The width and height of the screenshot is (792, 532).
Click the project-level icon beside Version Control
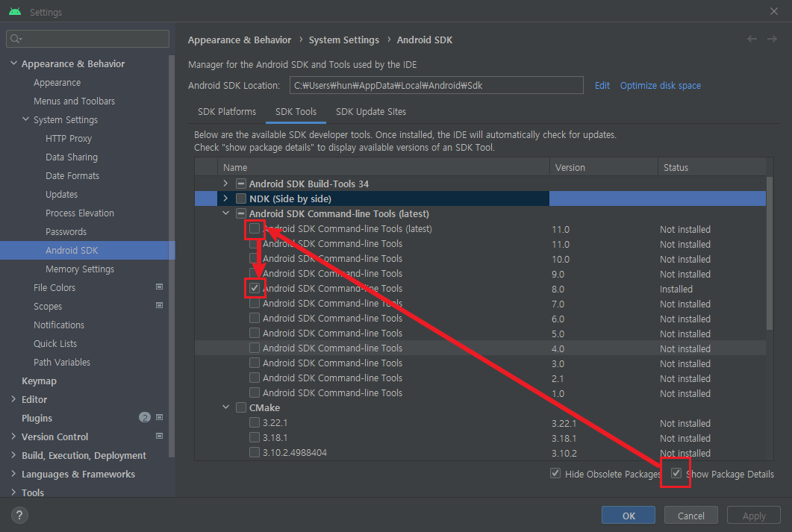pos(159,436)
